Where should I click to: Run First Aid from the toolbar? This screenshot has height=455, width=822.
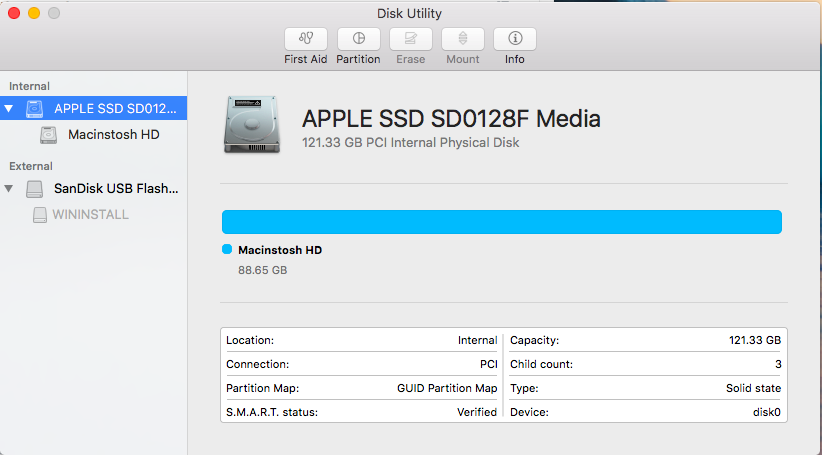coord(306,39)
